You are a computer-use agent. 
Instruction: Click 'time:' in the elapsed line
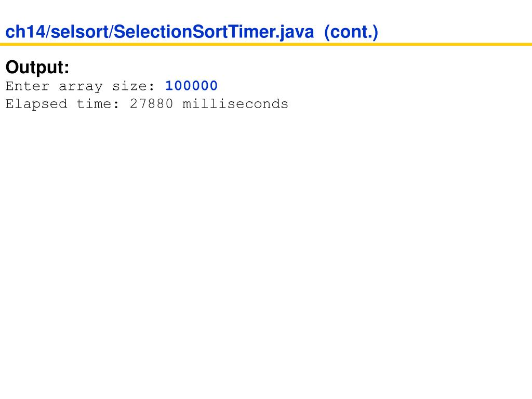pos(98,103)
